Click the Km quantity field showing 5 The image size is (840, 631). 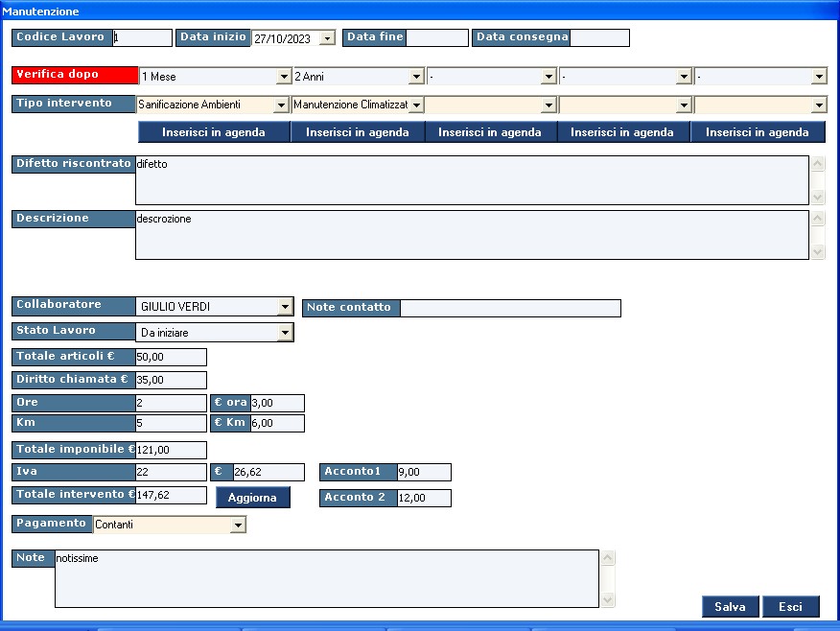[x=171, y=423]
